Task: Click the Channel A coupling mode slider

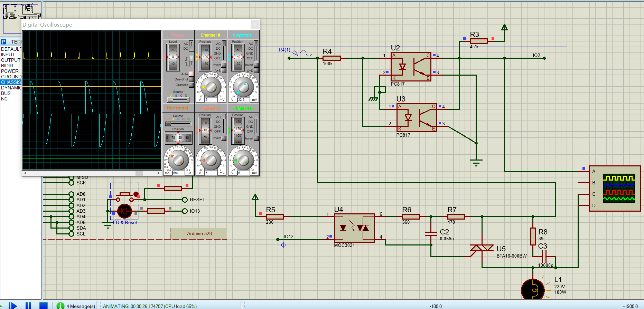Action: [224, 51]
